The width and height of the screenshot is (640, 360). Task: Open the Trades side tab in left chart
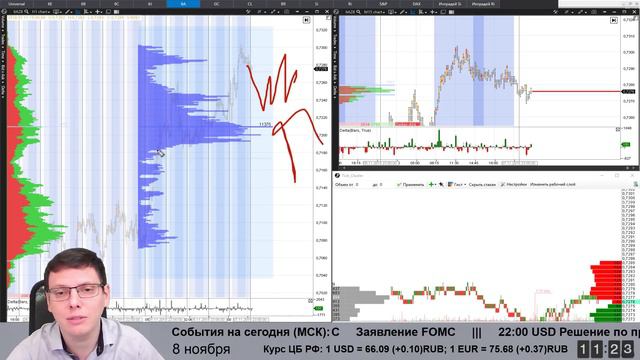(x=3, y=40)
